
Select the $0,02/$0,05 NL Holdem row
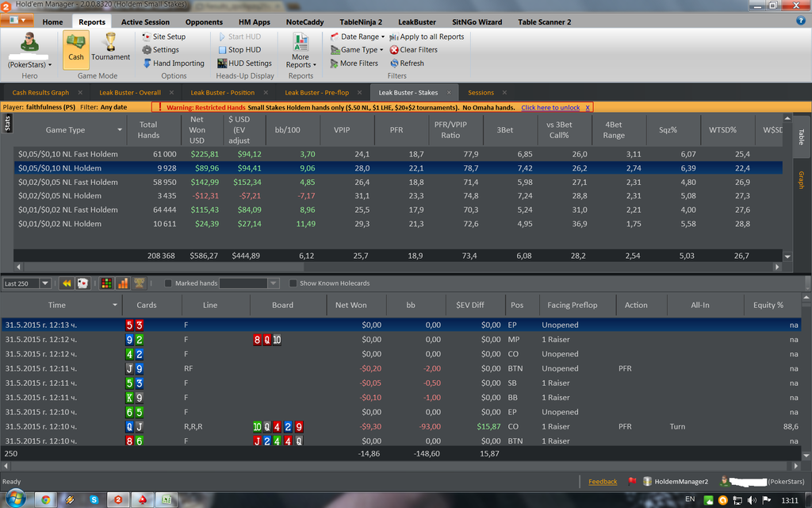click(x=398, y=196)
